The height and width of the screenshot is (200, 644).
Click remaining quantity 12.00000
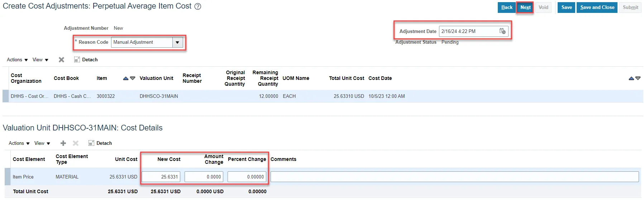click(268, 96)
